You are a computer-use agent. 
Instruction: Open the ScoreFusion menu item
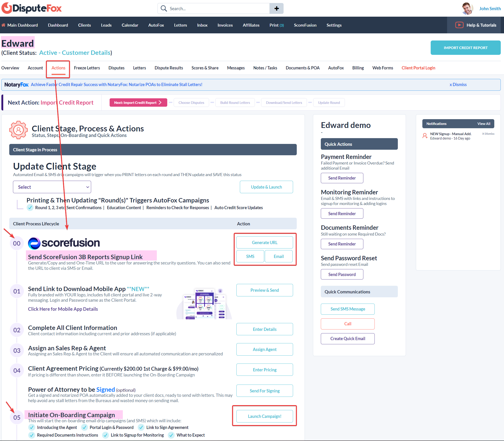point(305,25)
